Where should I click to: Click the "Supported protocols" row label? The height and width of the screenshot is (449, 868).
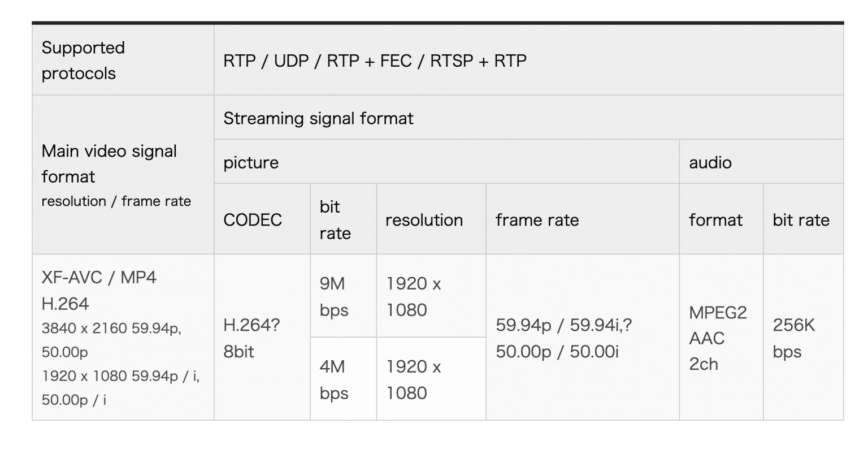pos(83,61)
